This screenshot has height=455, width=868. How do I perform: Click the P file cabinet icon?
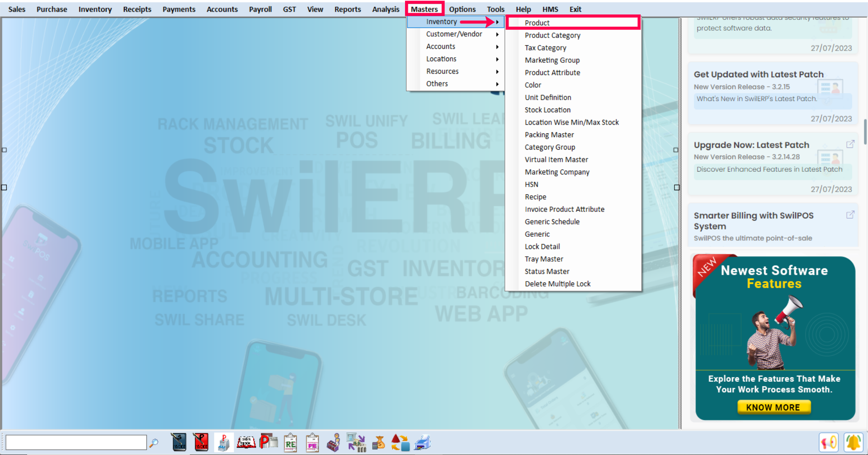click(x=223, y=442)
